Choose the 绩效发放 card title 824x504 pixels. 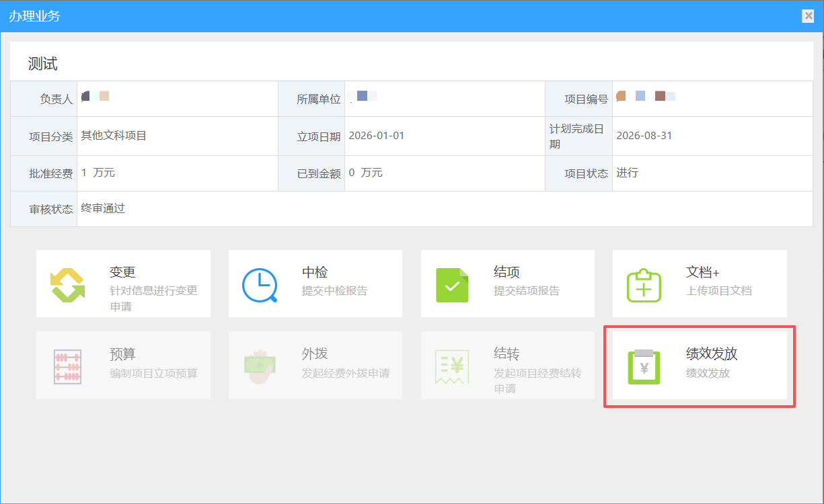(712, 353)
